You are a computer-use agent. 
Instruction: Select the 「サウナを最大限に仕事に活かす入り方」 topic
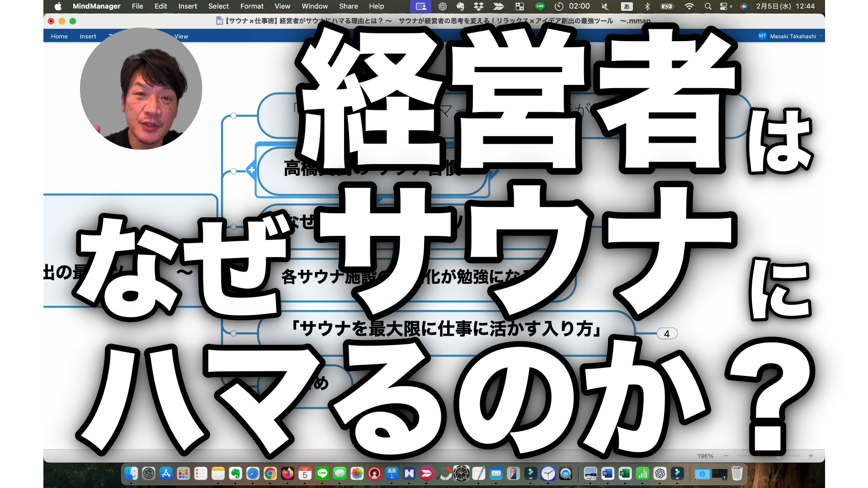point(445,329)
